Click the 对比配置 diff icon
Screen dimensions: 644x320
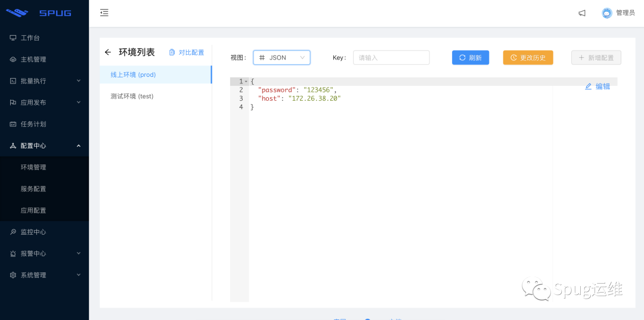tap(172, 52)
